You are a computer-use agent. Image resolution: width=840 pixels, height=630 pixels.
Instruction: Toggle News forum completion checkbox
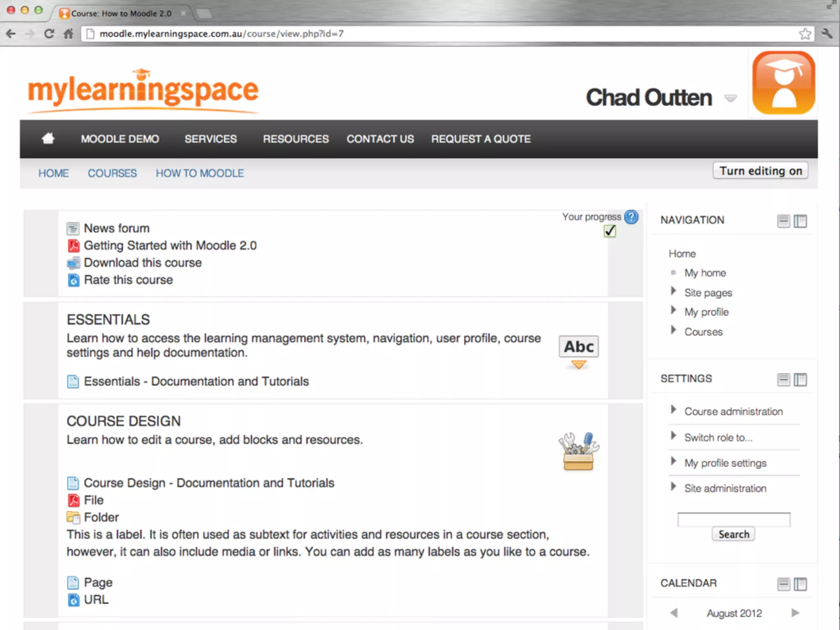(610, 231)
